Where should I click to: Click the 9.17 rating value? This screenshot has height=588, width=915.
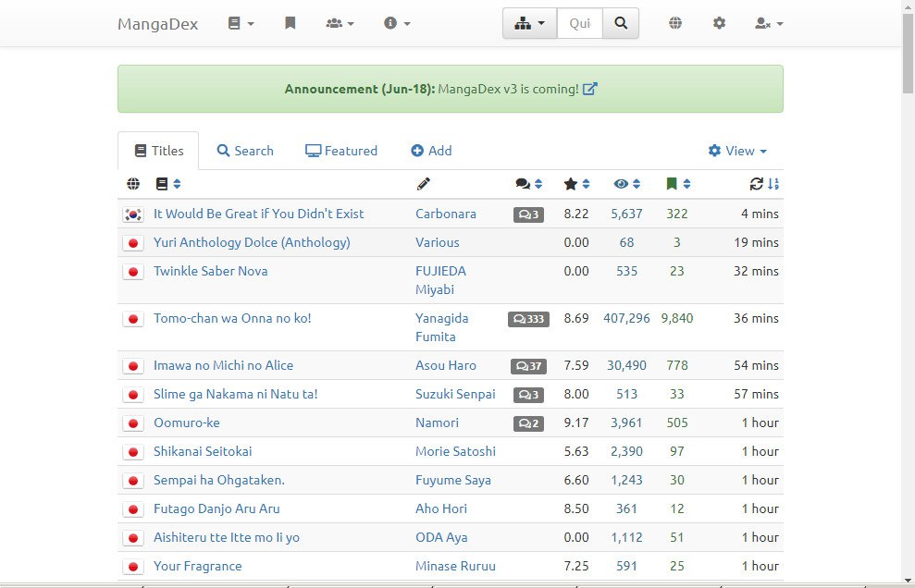(576, 423)
